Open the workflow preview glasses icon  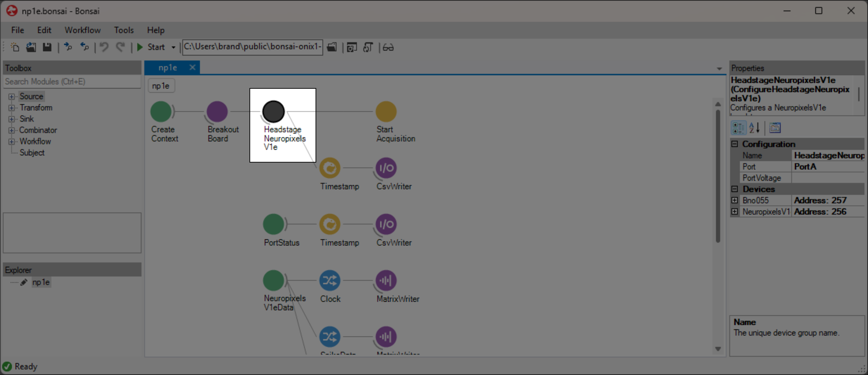(x=388, y=47)
